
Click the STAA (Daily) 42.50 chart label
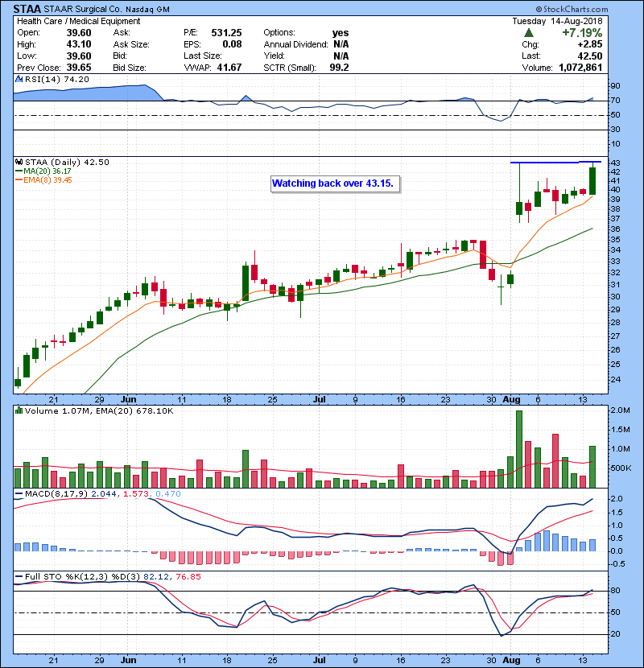67,163
